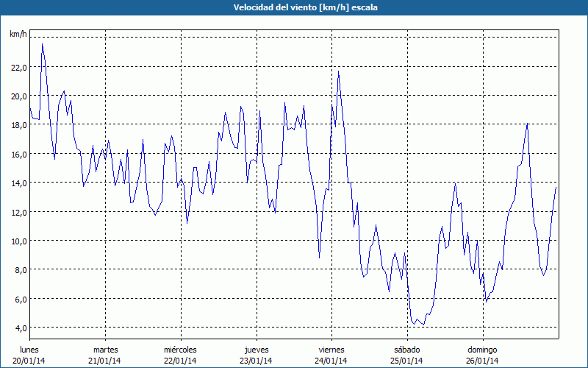This screenshot has width=588, height=368.
Task: Click the 'lunes' day label
Action: (x=29, y=349)
